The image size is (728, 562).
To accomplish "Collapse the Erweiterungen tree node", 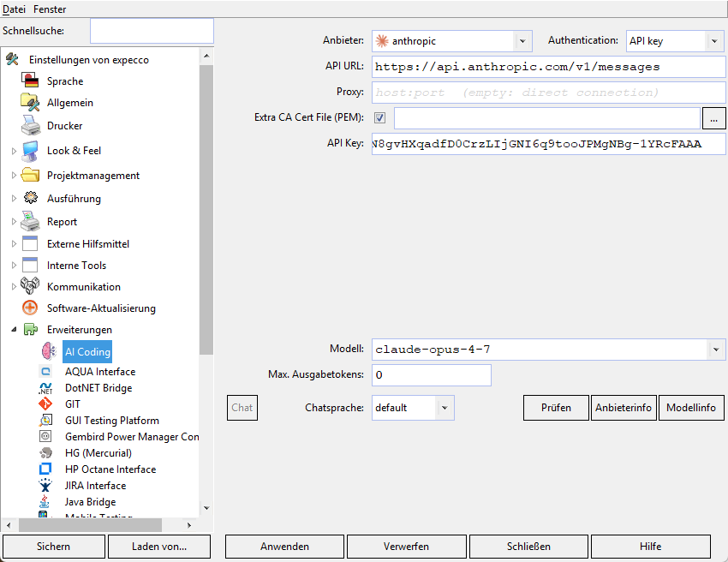I will coord(14,329).
